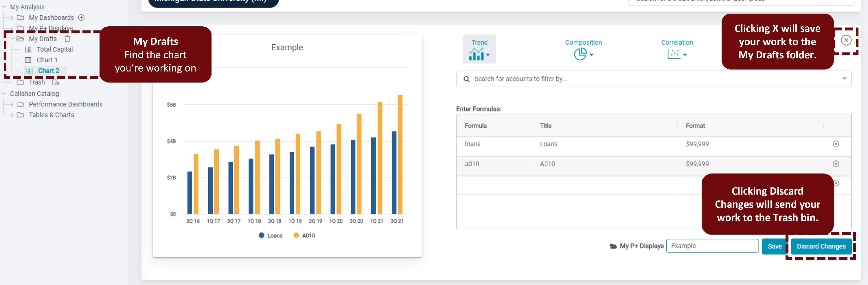Click the Discard Changes button
The image size is (868, 285).
821,246
